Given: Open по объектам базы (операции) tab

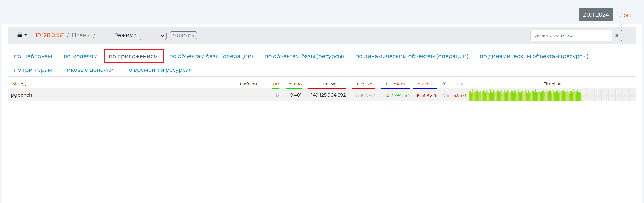Looking at the screenshot, I should [211, 56].
